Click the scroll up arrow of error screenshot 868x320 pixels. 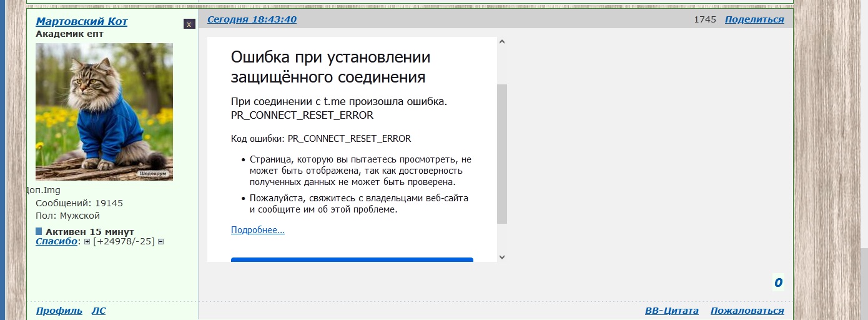[x=501, y=42]
